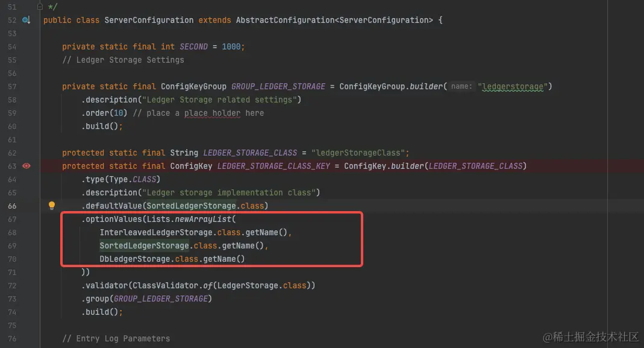
Task: Click GROUP_LEDGER_STORAGE on line 57
Action: pos(278,86)
